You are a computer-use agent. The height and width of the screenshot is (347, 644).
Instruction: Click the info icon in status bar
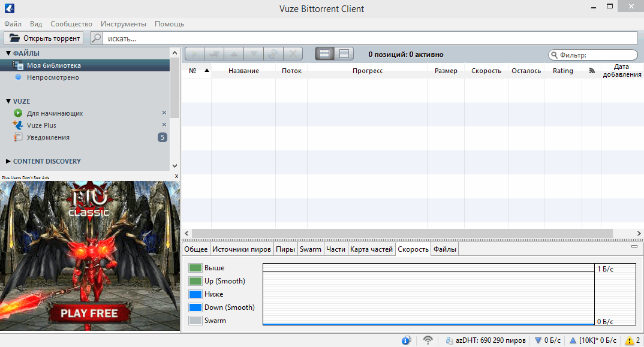(x=406, y=340)
